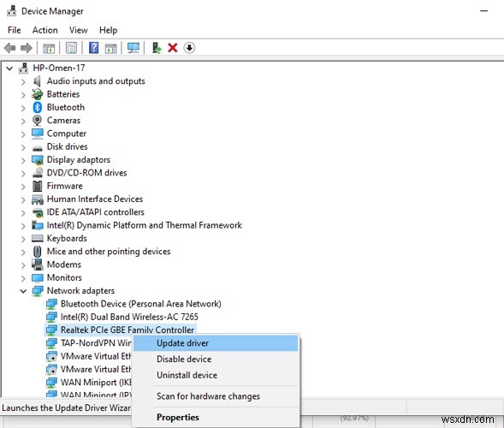
Task: Click the Scan for hardware changes monitor icon
Action: click(x=133, y=48)
